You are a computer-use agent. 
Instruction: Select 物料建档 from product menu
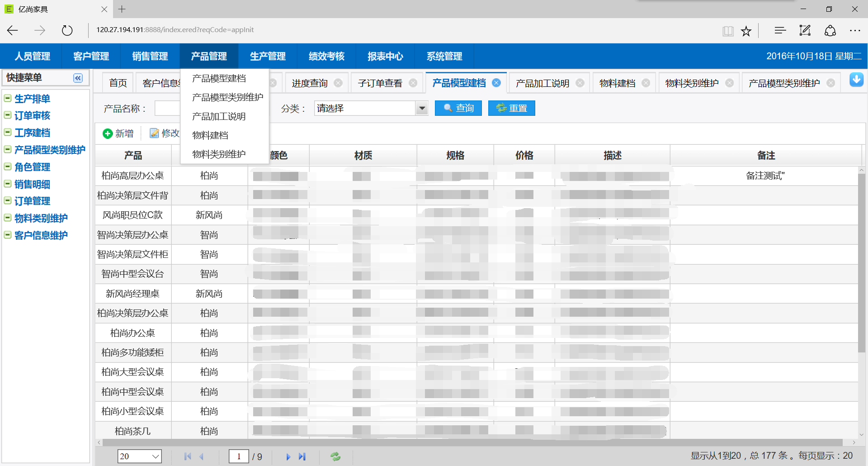pyautogui.click(x=210, y=135)
